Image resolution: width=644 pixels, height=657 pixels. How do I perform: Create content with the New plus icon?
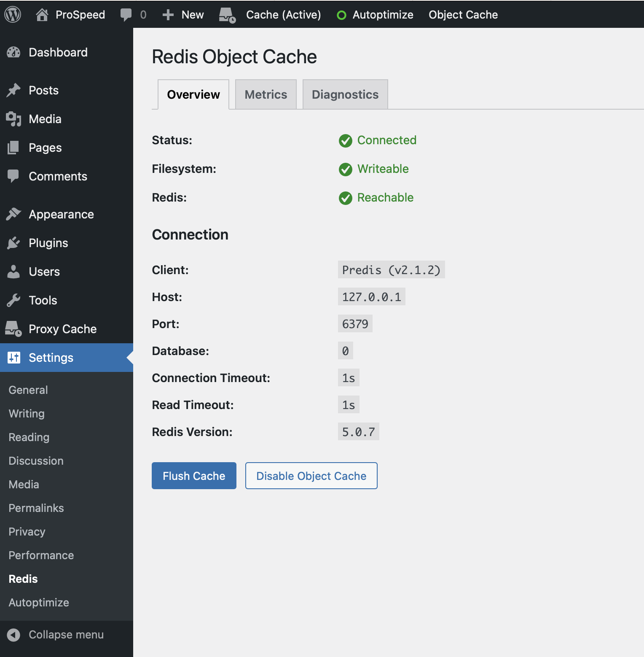tap(168, 14)
